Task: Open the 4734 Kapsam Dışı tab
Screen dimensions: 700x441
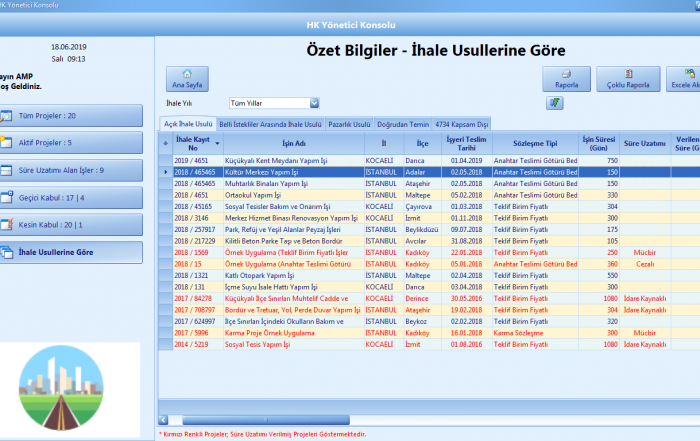Action: pos(462,124)
